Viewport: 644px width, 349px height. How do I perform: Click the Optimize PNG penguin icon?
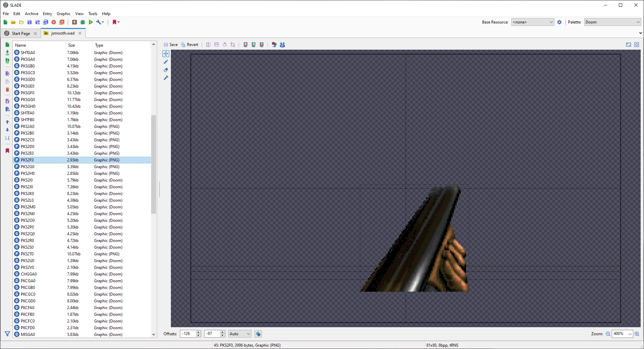pos(282,45)
